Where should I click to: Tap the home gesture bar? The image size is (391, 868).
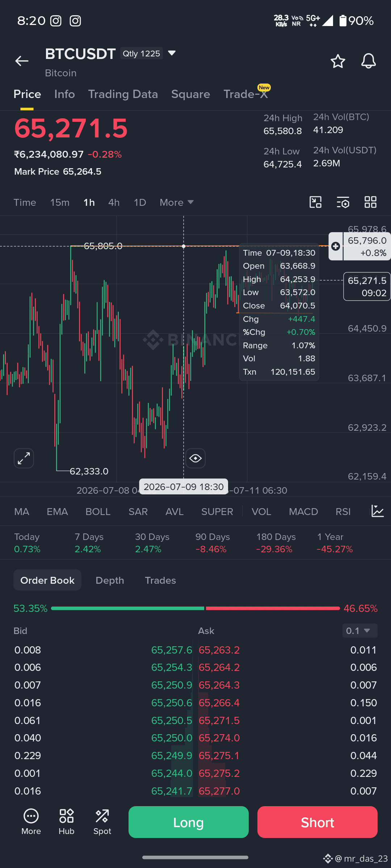point(195,857)
